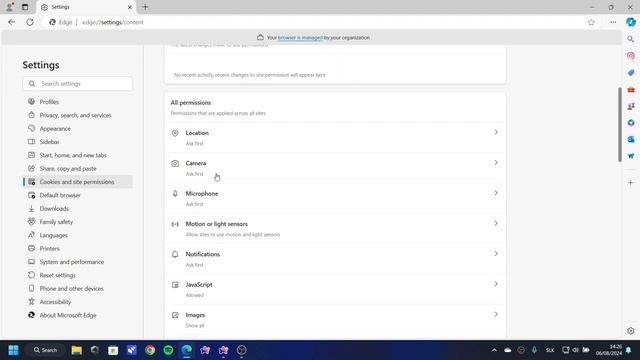Click the sidebar search magnifier icon

point(631,39)
